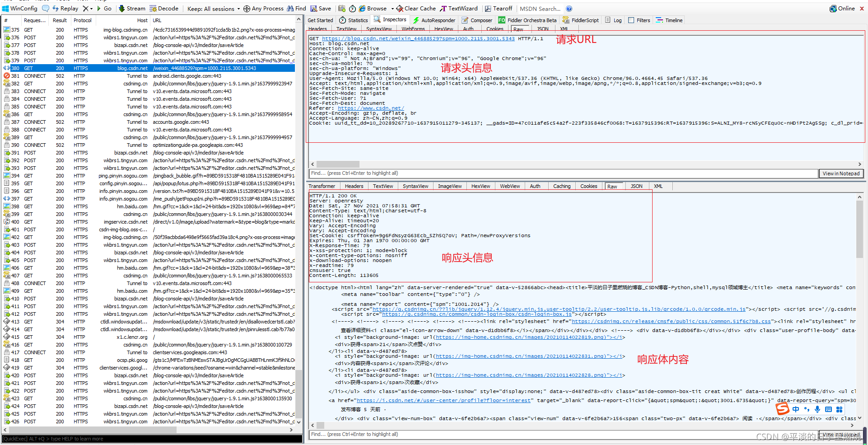Click the request Find input field
The width and height of the screenshot is (868, 445).
tap(563, 173)
